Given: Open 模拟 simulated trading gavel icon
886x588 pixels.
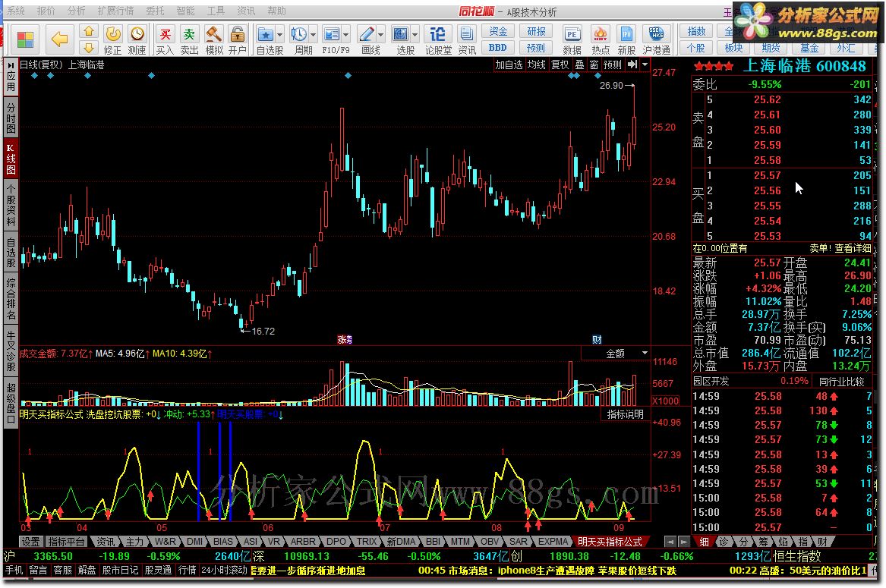Looking at the screenshot, I should (x=213, y=39).
